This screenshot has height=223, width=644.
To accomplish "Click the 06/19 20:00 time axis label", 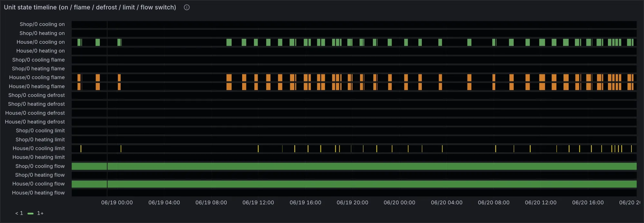I will [x=352, y=202].
